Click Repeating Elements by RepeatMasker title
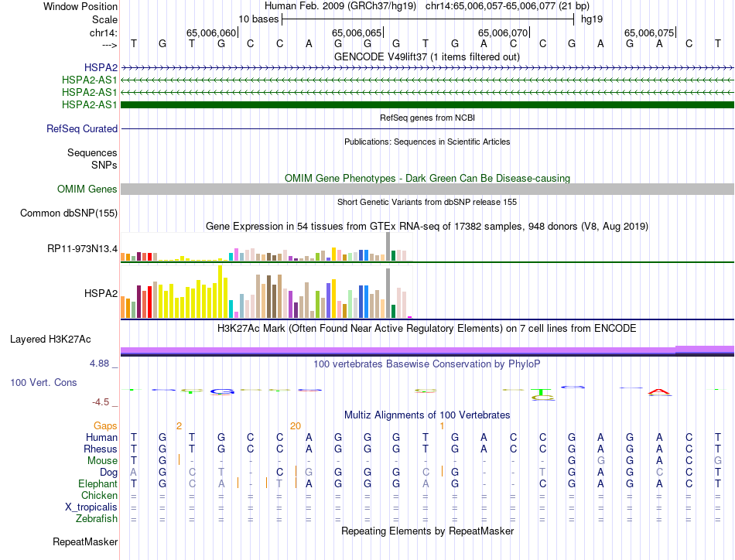The image size is (735, 560). tap(428, 531)
